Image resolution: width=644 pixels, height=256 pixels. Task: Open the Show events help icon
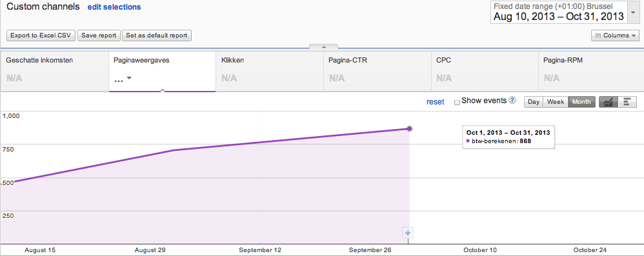point(512,100)
